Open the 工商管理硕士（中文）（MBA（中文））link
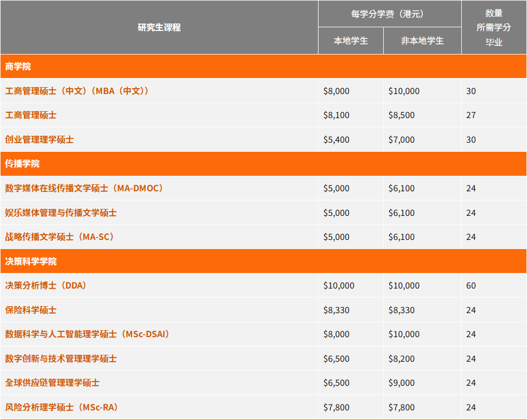The image size is (527, 420). coord(77,91)
